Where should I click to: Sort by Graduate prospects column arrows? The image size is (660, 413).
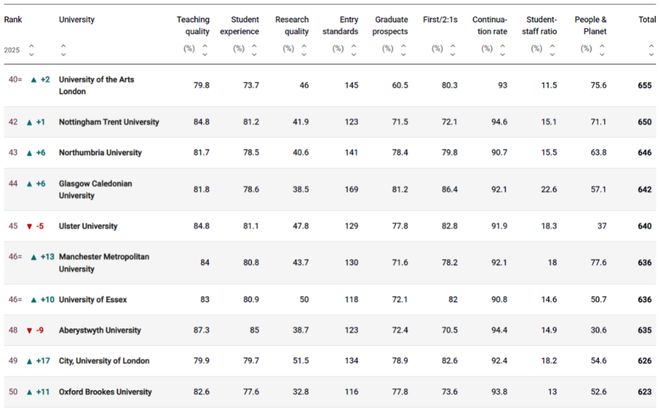pyautogui.click(x=403, y=50)
